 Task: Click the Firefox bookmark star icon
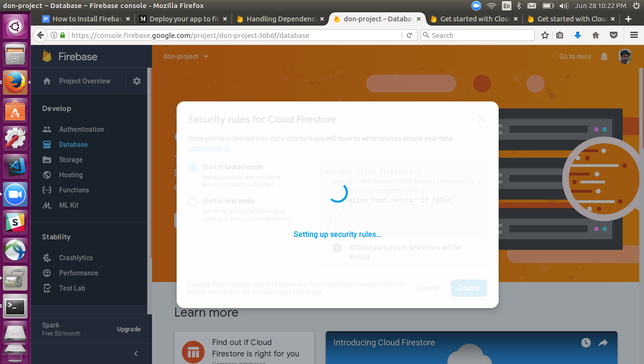(545, 35)
